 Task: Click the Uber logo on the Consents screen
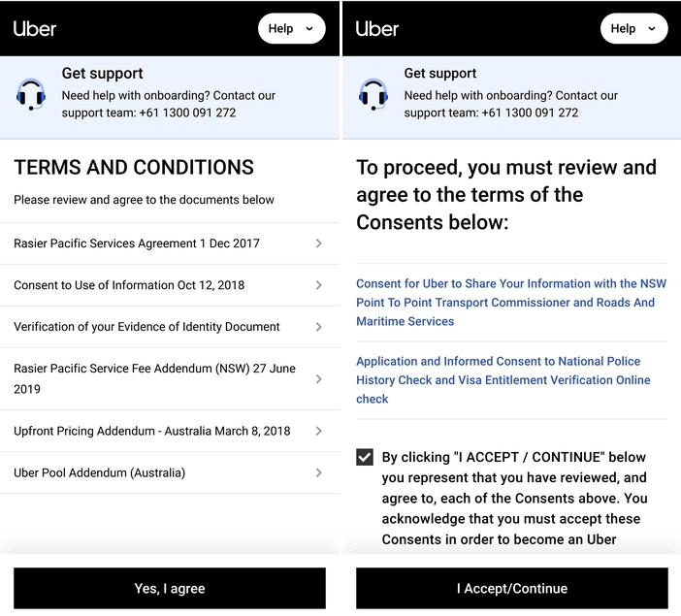pyautogui.click(x=377, y=29)
